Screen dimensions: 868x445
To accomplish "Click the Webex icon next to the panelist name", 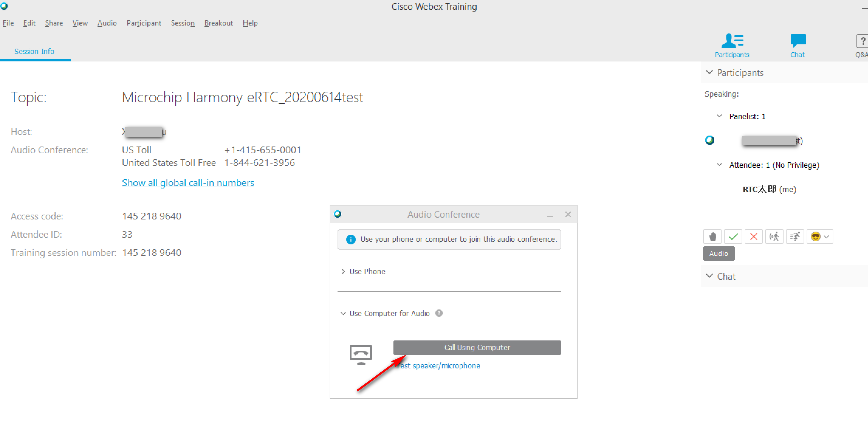I will coord(710,140).
